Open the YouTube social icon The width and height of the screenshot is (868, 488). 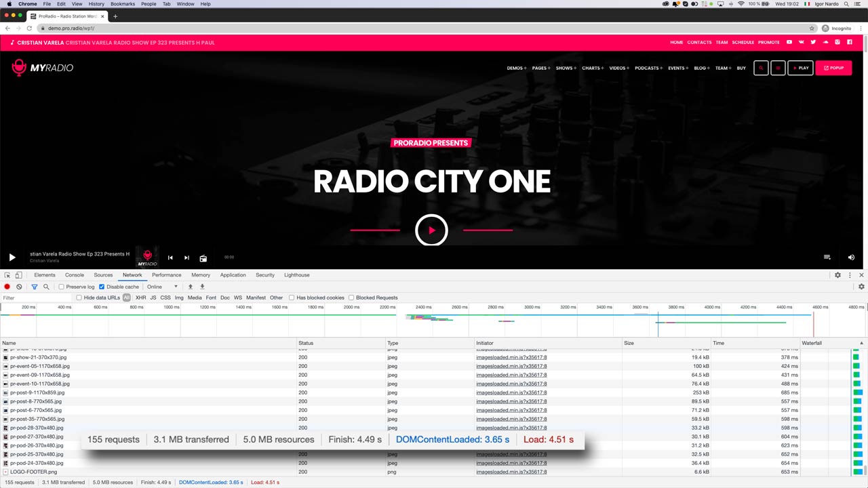(789, 42)
